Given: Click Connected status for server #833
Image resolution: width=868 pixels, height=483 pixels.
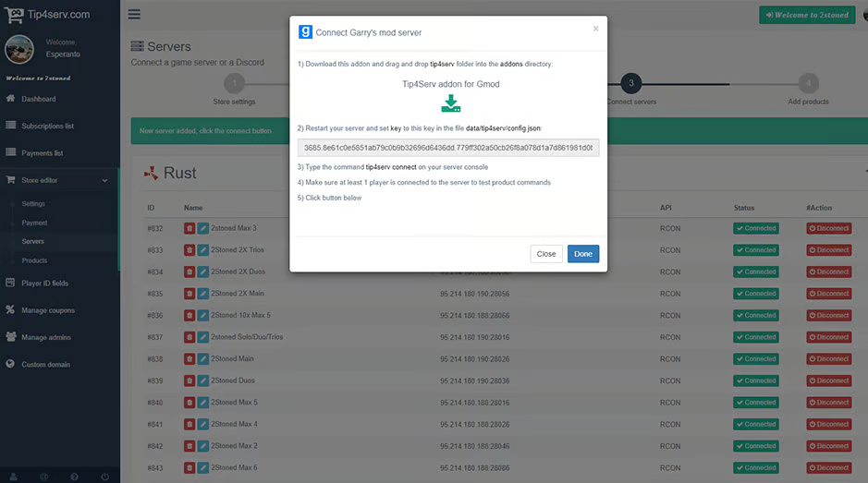Looking at the screenshot, I should 755,250.
